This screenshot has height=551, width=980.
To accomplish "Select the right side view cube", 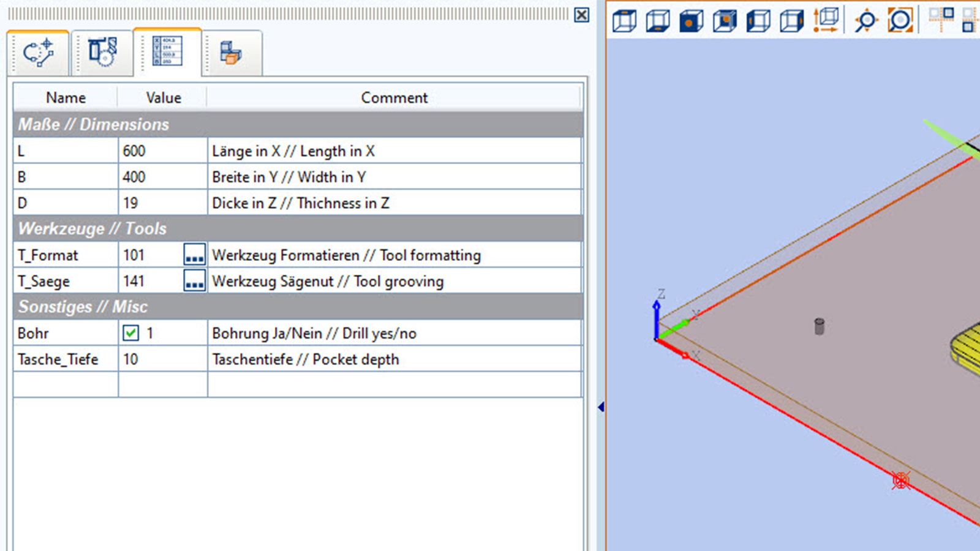I will coord(792,20).
